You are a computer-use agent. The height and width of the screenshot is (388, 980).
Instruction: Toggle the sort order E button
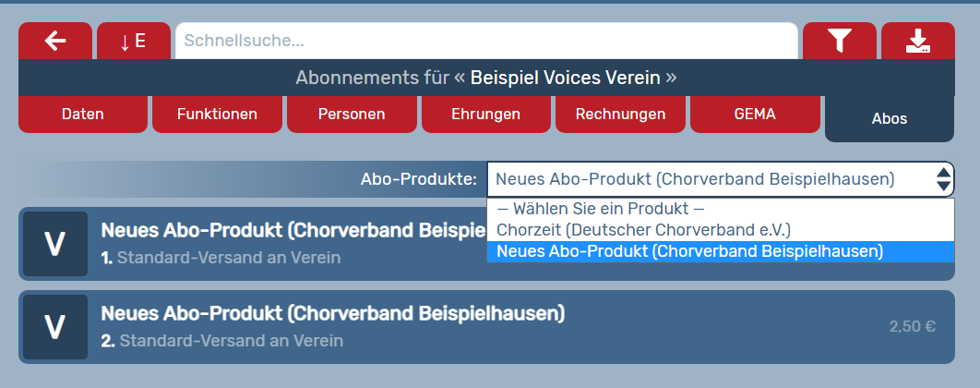(x=134, y=42)
